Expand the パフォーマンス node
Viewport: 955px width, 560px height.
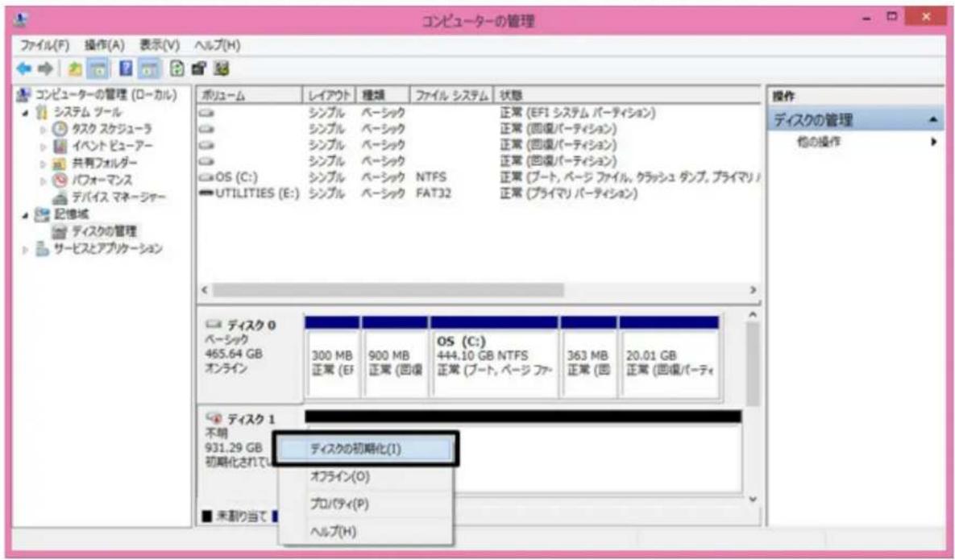point(44,180)
